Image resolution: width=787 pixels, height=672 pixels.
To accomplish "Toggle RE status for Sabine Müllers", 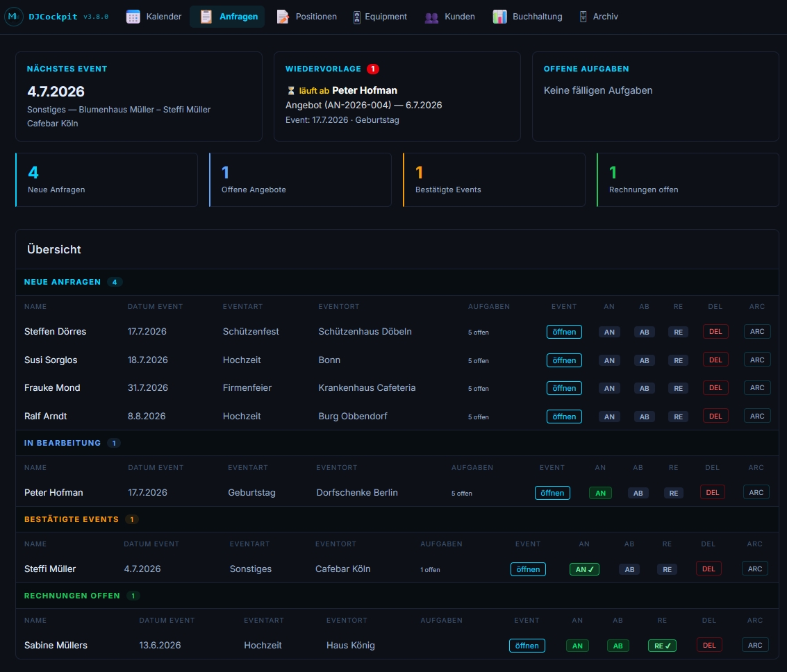I will tap(662, 646).
